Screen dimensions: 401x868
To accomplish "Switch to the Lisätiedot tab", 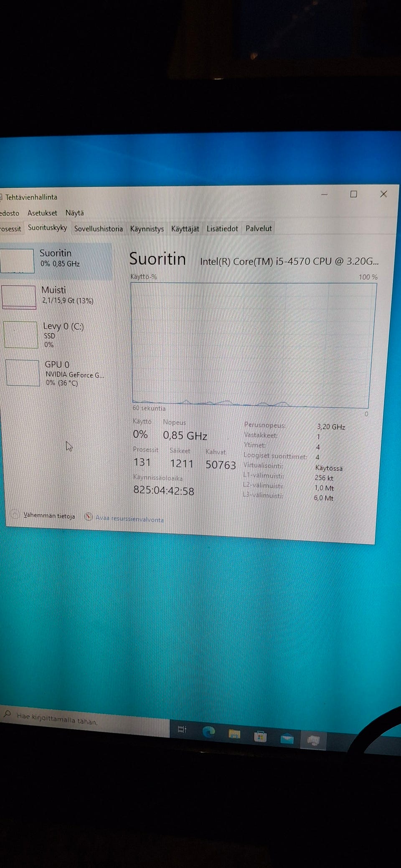I will [222, 229].
